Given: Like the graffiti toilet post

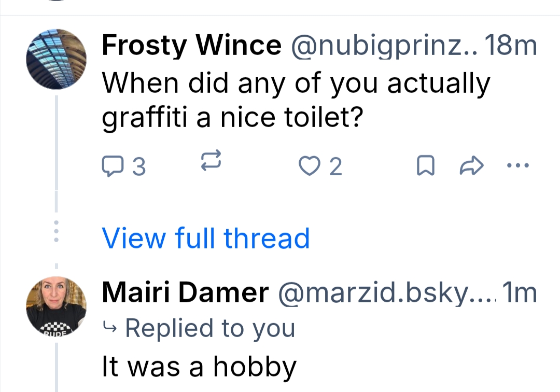Looking at the screenshot, I should tap(320, 166).
